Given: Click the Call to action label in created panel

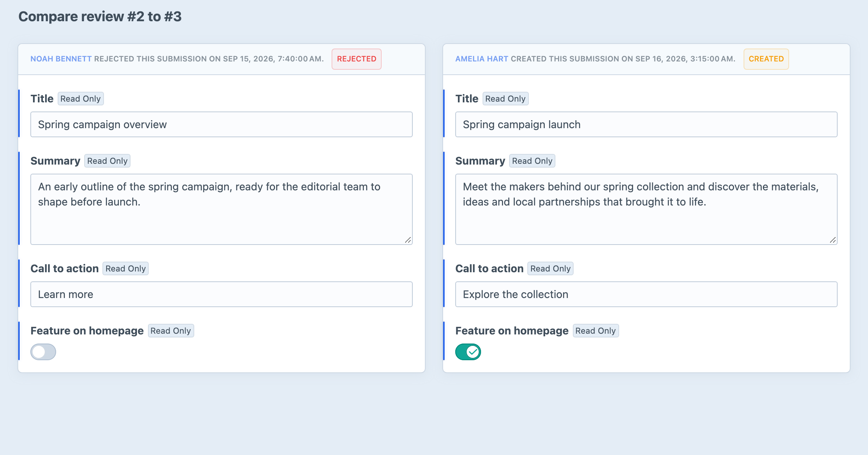Looking at the screenshot, I should [489, 268].
